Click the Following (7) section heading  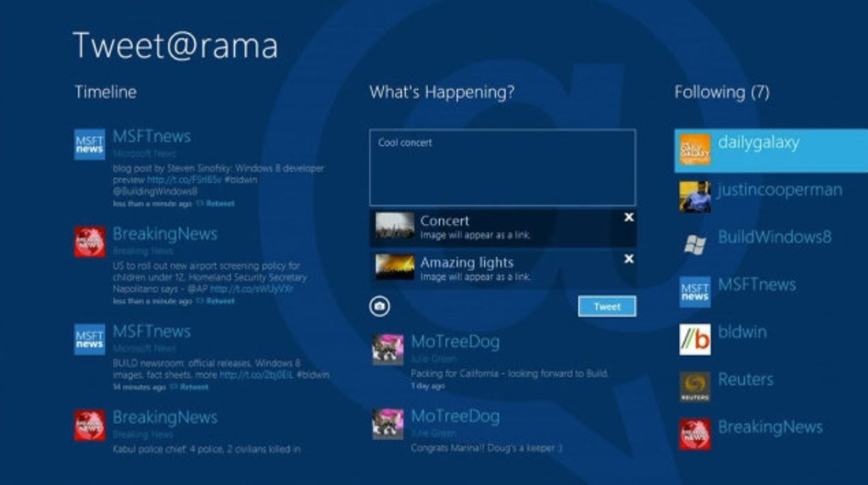722,92
